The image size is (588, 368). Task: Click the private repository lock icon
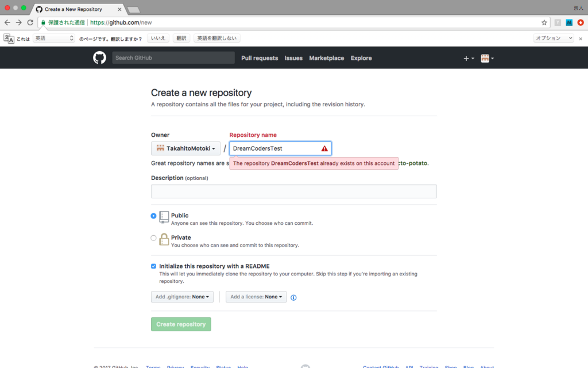164,239
